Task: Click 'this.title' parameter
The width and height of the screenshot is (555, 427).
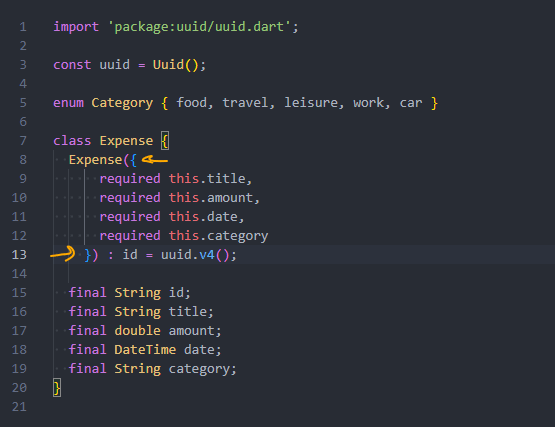Action: (x=207, y=179)
